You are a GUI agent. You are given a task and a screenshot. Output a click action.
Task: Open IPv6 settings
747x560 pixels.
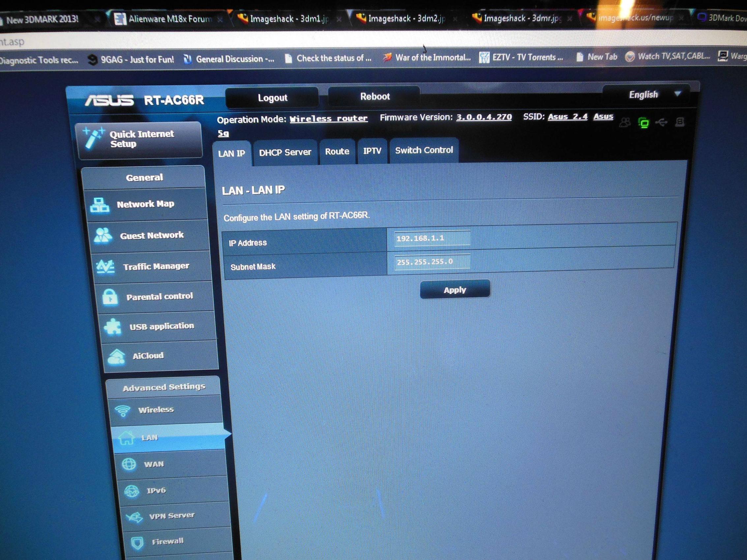[x=174, y=490]
